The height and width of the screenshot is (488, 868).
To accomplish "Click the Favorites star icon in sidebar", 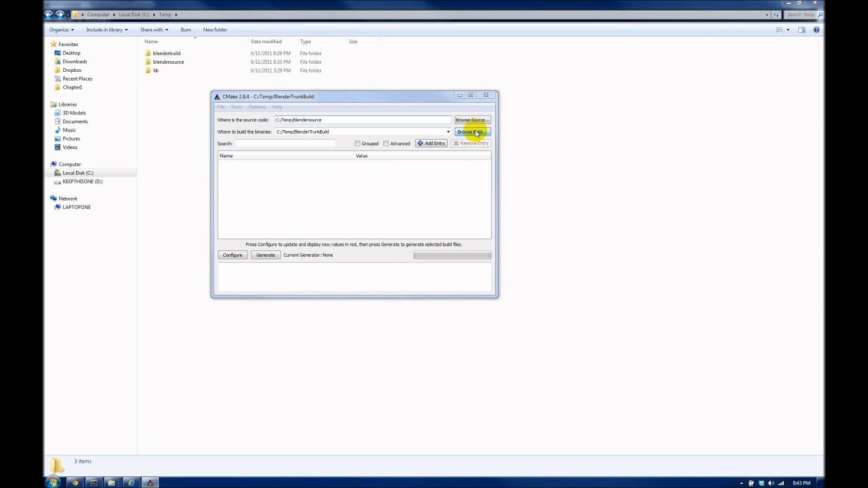I will [x=54, y=44].
